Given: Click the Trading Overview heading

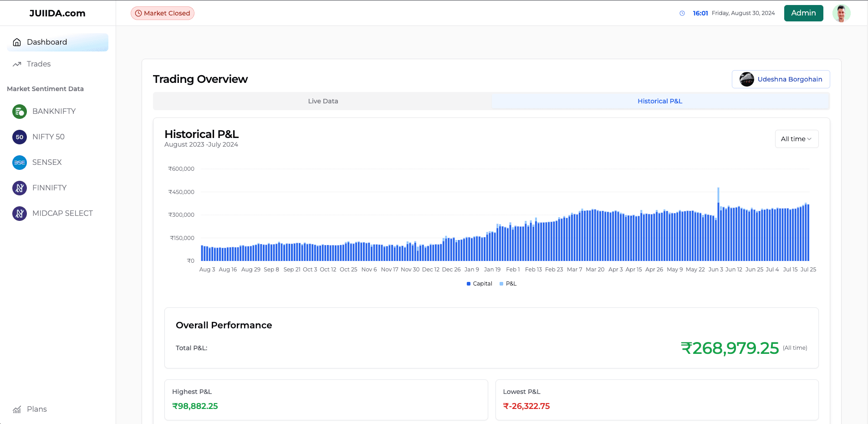Looking at the screenshot, I should point(200,79).
